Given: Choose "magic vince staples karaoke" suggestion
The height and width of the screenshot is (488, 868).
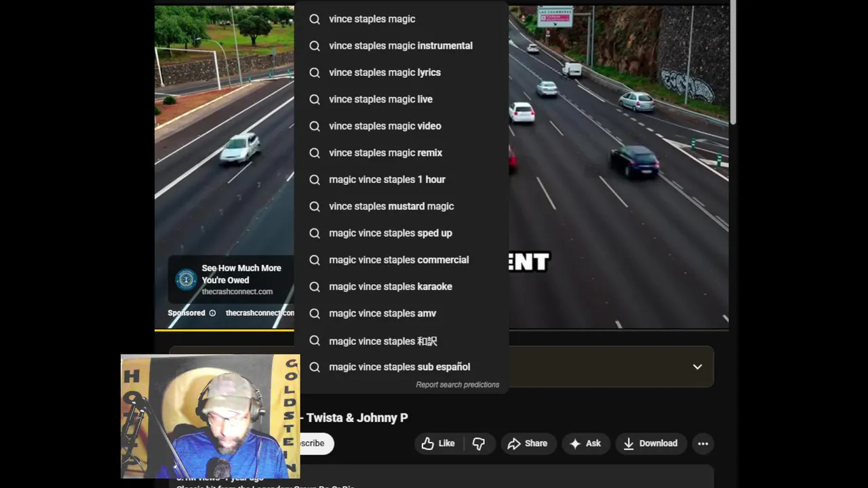Looking at the screenshot, I should click(401, 287).
